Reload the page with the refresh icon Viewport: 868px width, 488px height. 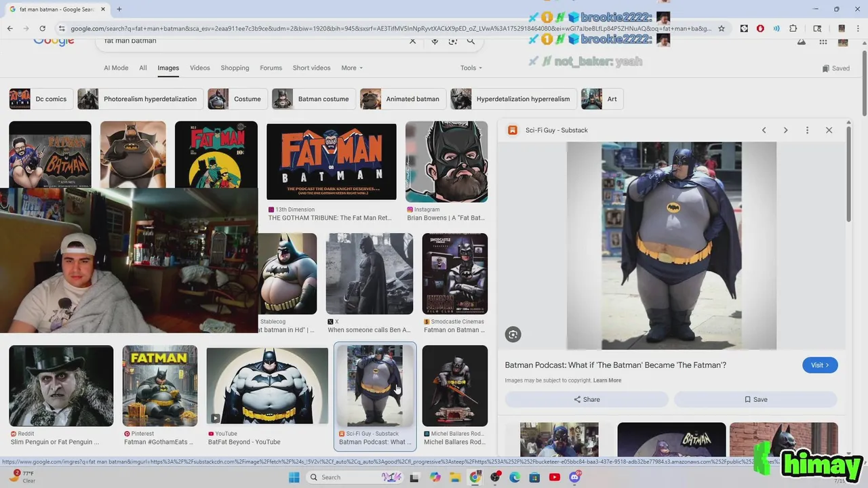coord(42,28)
